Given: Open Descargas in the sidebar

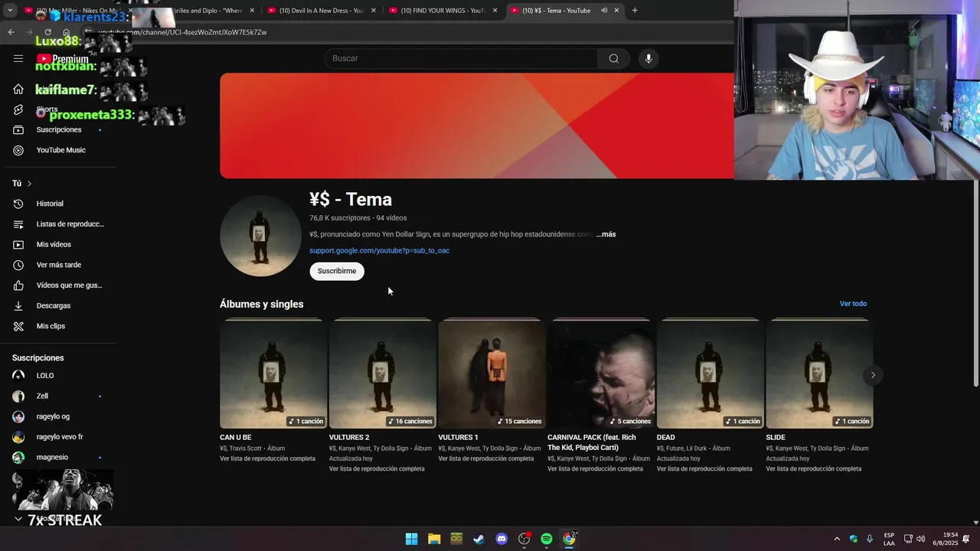Looking at the screenshot, I should pyautogui.click(x=53, y=306).
